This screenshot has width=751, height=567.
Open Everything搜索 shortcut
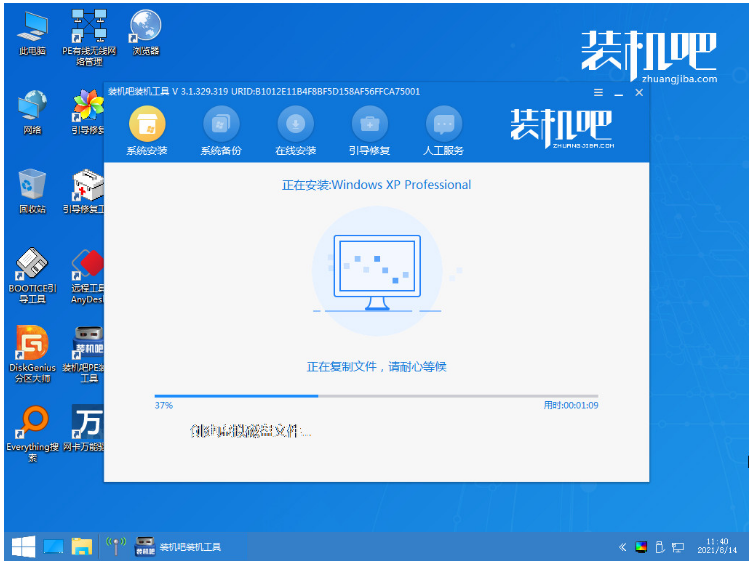click(32, 434)
